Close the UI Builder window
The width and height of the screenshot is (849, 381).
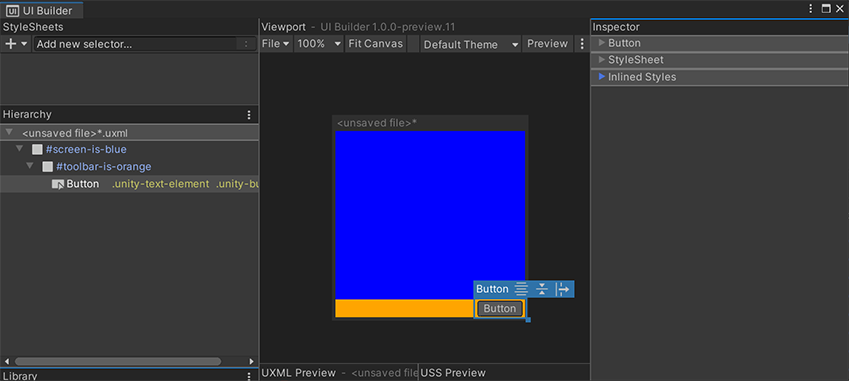tap(840, 9)
